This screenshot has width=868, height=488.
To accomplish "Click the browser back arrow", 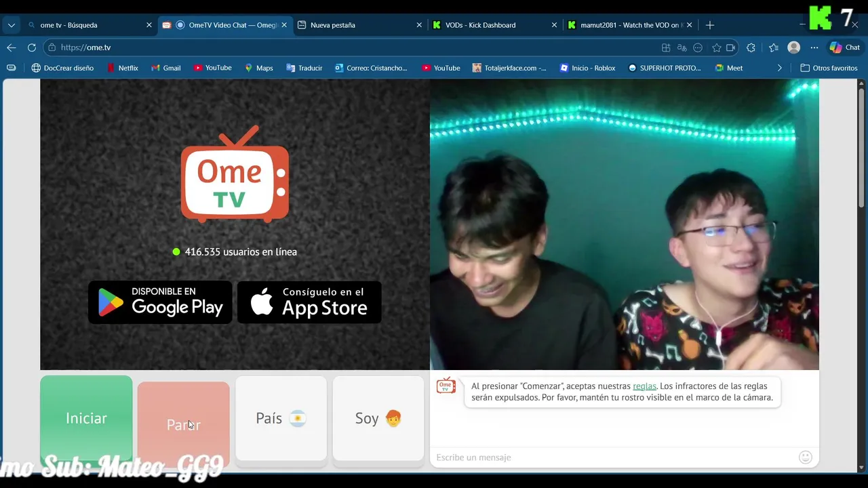I will [x=12, y=47].
